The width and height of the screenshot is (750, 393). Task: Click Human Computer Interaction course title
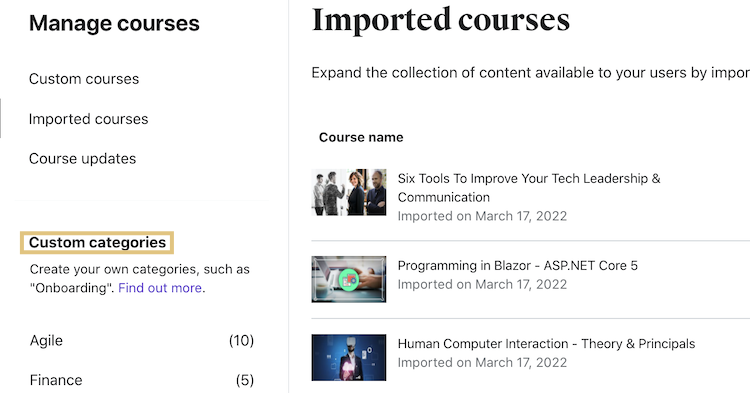[x=546, y=344]
